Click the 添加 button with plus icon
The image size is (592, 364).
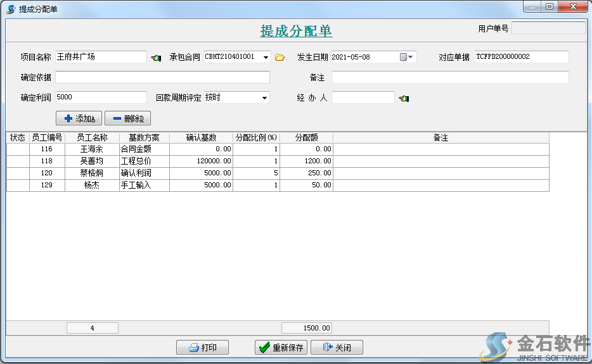(79, 118)
